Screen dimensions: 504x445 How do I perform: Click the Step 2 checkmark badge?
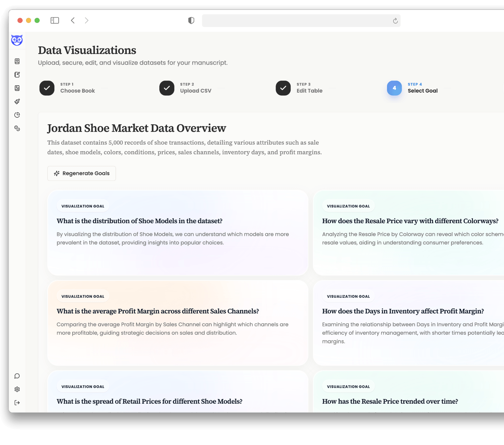coord(167,88)
